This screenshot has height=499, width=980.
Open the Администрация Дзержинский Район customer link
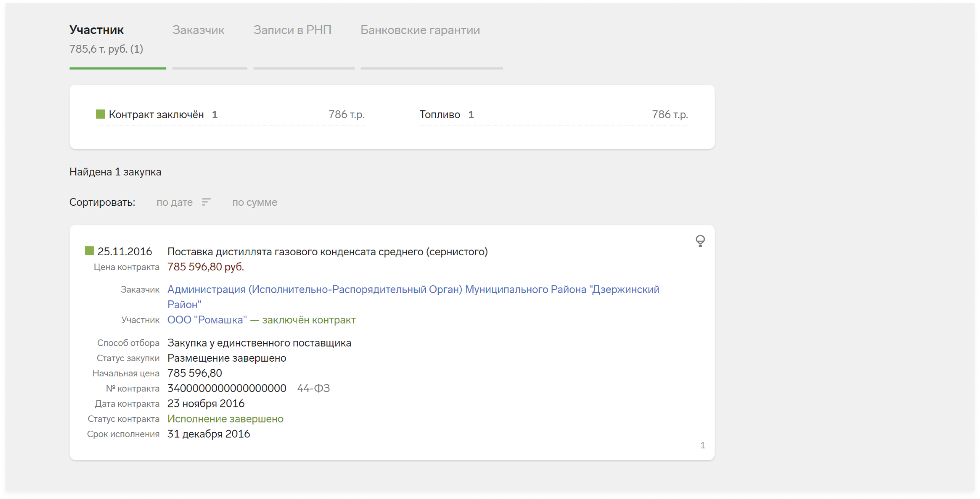click(413, 297)
